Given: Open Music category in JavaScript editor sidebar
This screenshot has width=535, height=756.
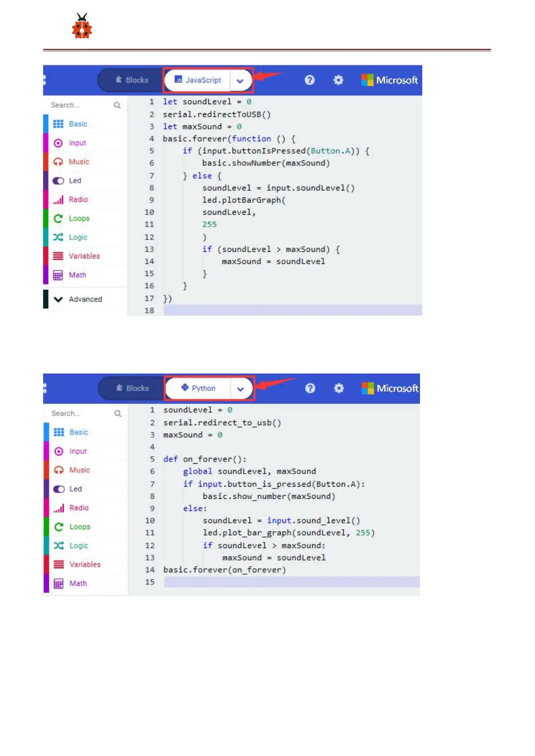Looking at the screenshot, I should pyautogui.click(x=85, y=162).
